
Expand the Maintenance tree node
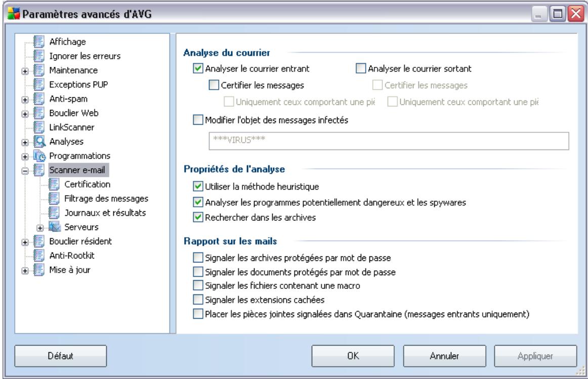25,71
